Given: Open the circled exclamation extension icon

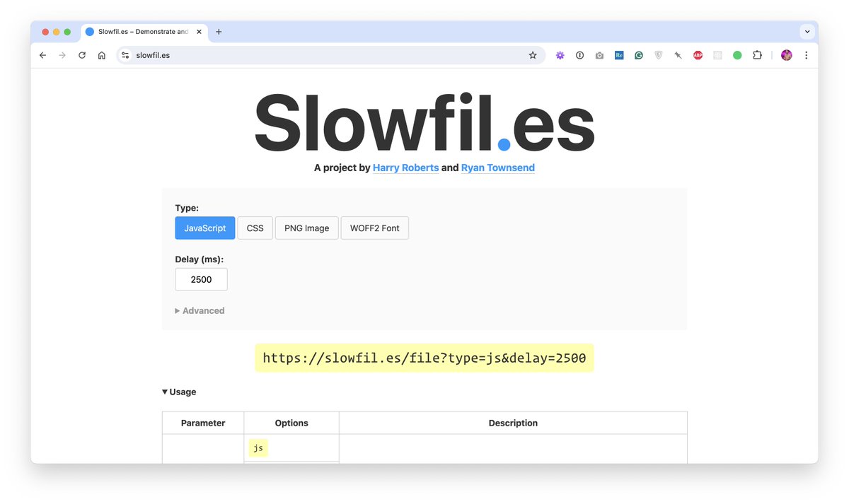Looking at the screenshot, I should point(580,55).
